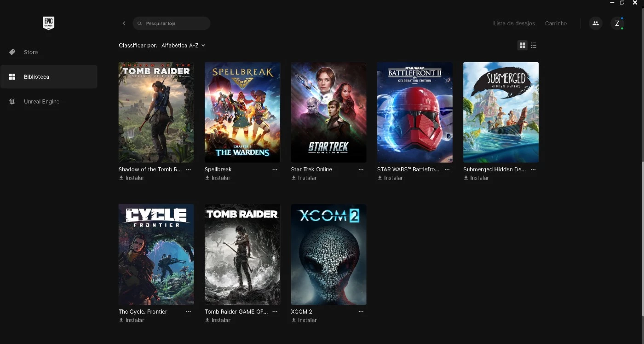Open more options for Submerged Hidden Depths
Viewport: 644px width, 344px height.
coord(533,169)
